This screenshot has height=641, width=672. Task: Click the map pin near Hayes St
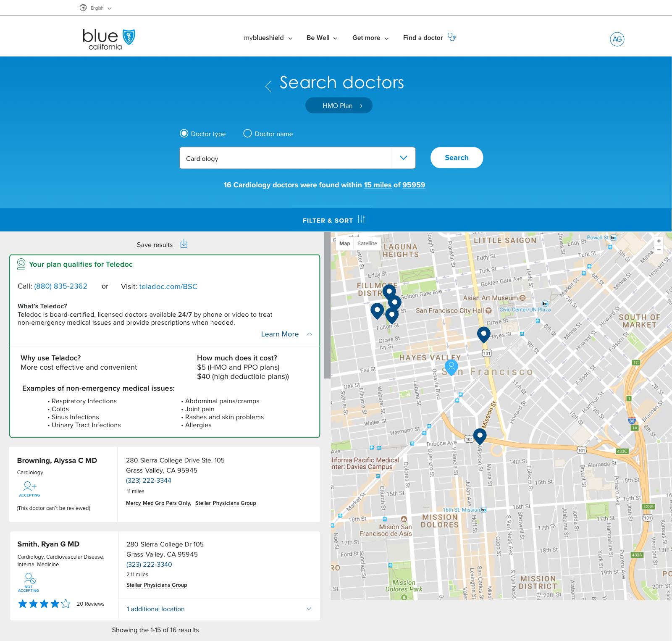pos(484,335)
